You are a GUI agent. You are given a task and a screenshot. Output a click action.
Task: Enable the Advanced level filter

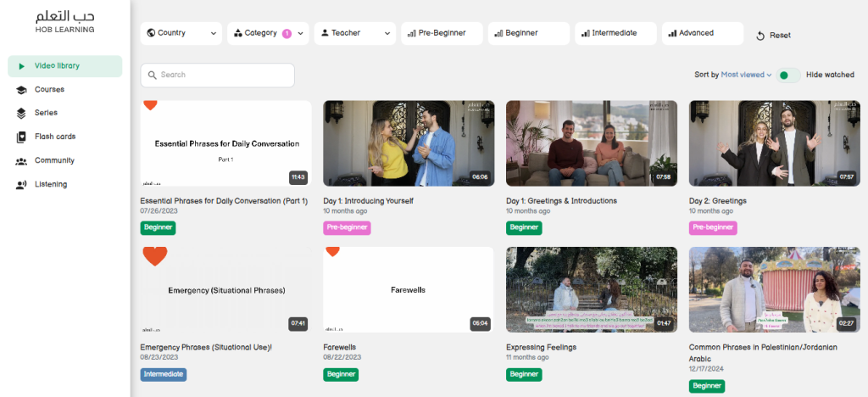point(703,34)
